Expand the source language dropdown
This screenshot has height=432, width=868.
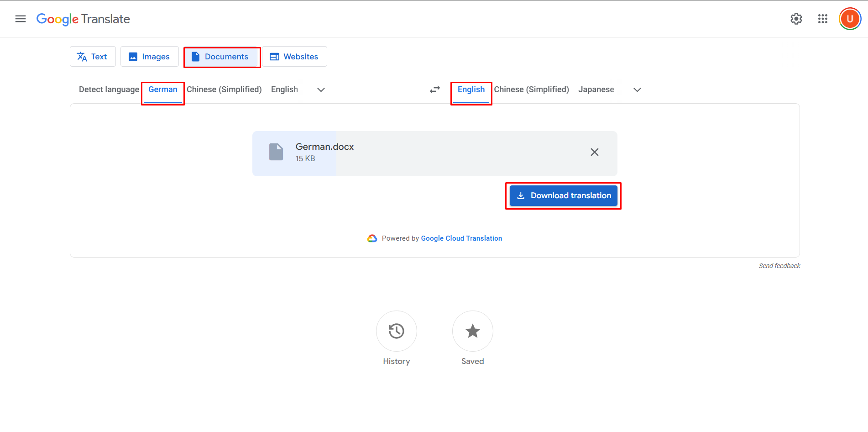point(320,90)
